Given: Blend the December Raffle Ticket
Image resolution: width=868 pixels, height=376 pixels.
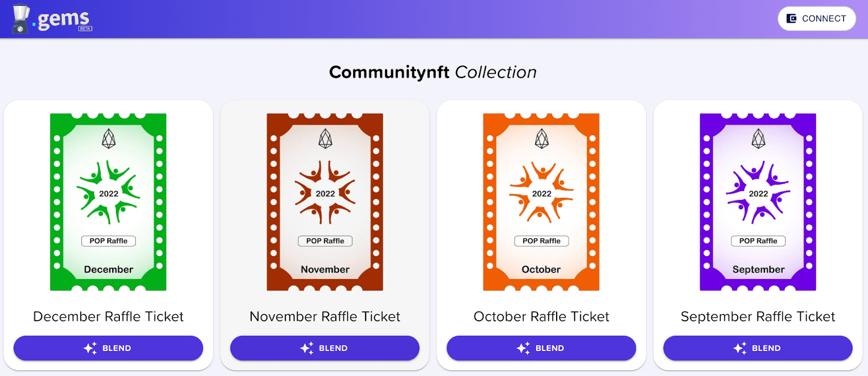Looking at the screenshot, I should tap(108, 348).
